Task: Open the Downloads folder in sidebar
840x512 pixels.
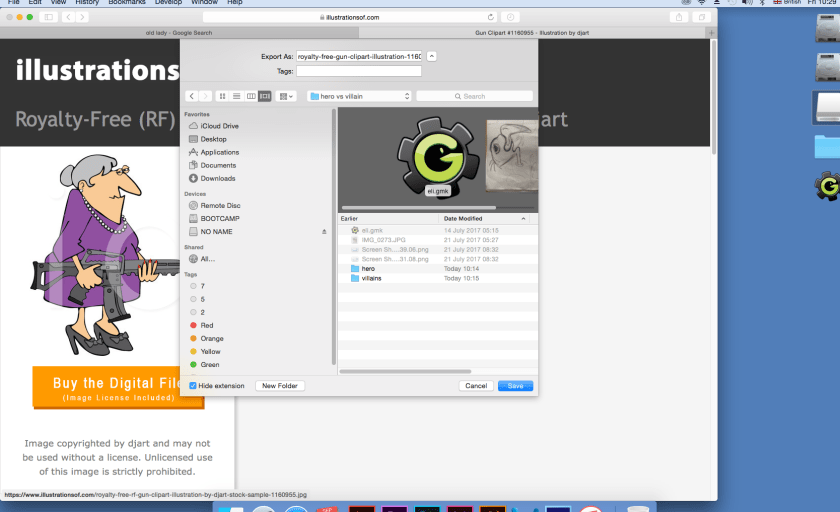Action: pyautogui.click(x=218, y=178)
